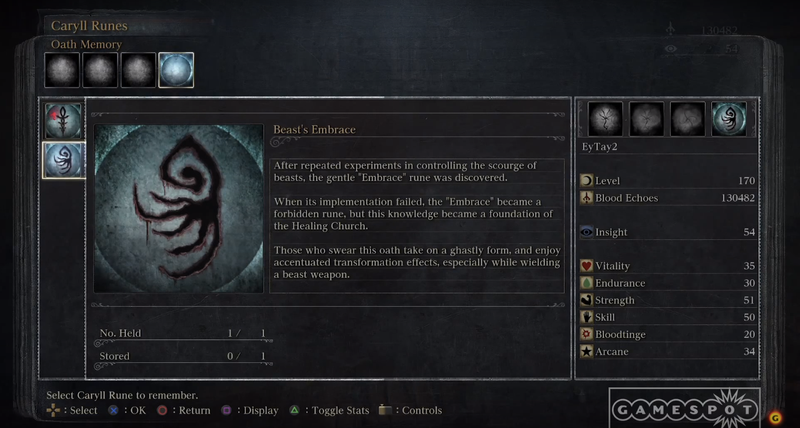Click the Arcane star icon

[587, 351]
